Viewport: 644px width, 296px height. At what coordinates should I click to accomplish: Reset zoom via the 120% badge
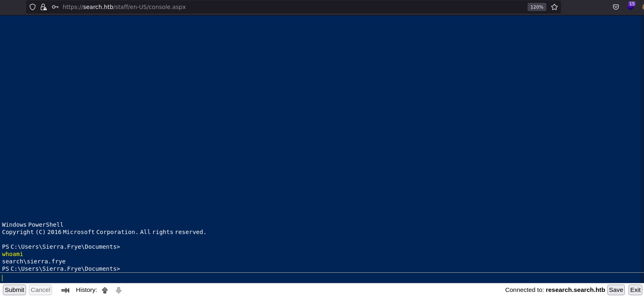pyautogui.click(x=537, y=7)
